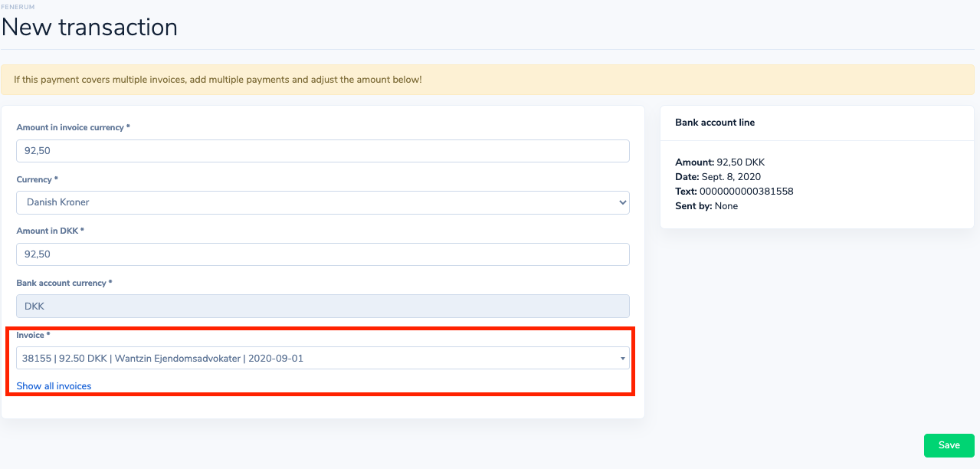
Task: Click the Currency field label
Action: [37, 179]
